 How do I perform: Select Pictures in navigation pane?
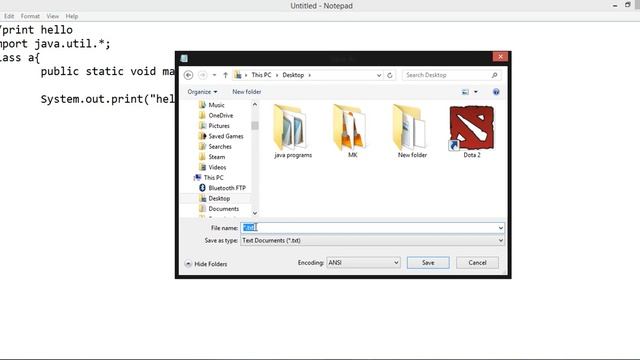point(219,126)
